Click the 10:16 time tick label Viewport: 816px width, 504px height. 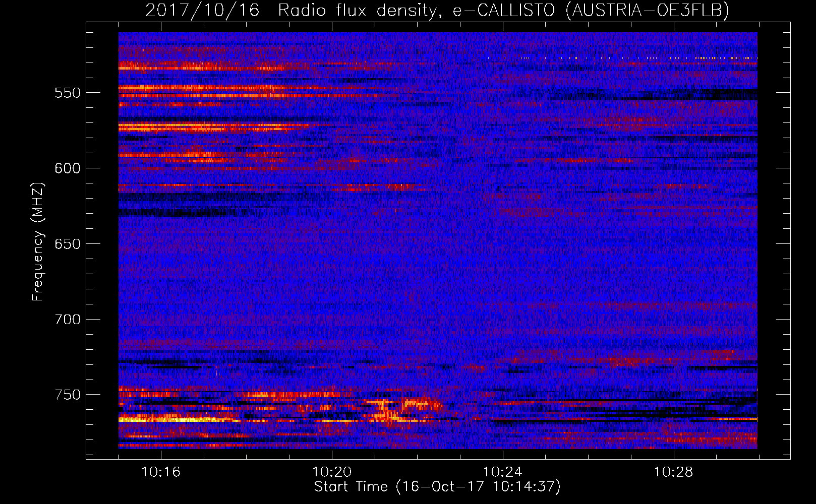tap(161, 472)
